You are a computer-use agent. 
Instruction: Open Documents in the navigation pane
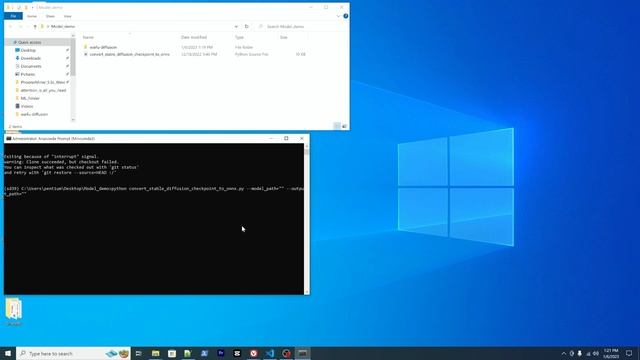31,66
